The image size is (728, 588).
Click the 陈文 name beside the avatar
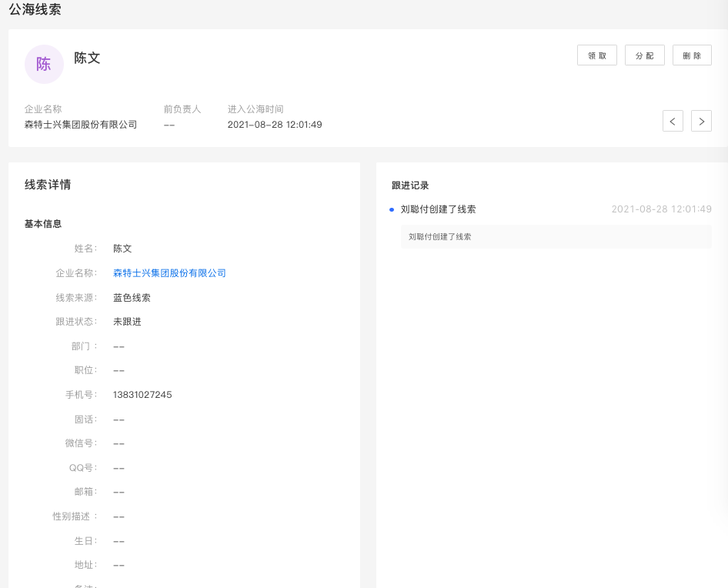[x=87, y=58]
